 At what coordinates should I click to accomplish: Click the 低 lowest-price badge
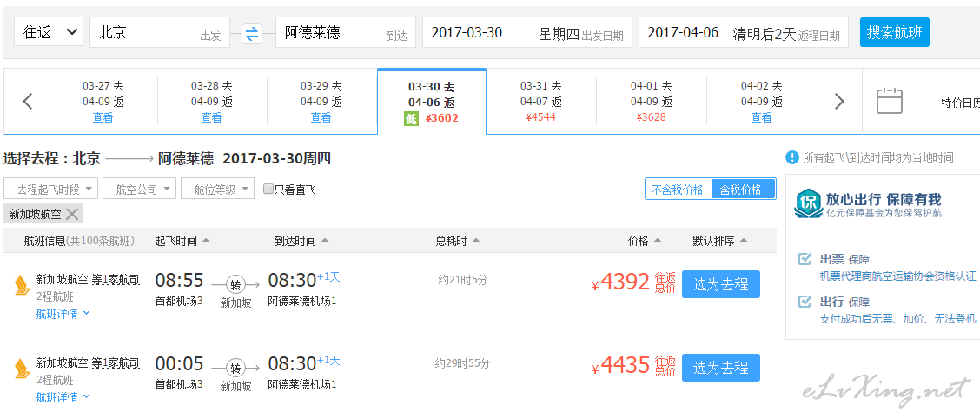coord(411,117)
